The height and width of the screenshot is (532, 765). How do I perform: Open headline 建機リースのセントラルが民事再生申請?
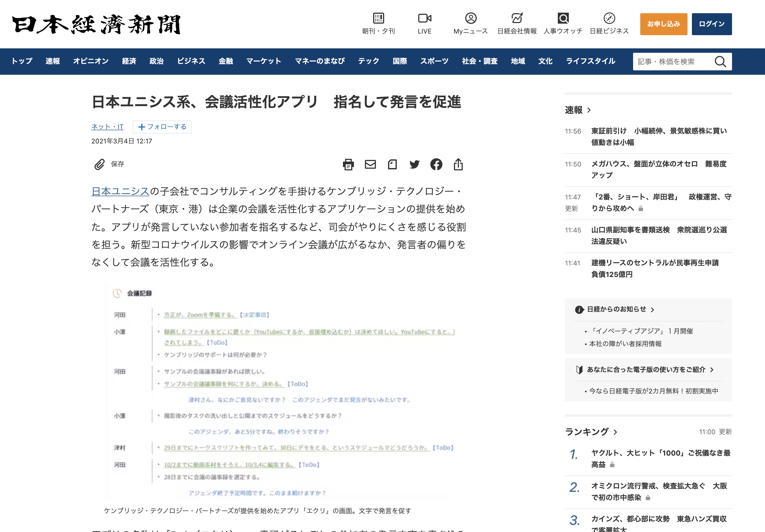[x=655, y=268]
